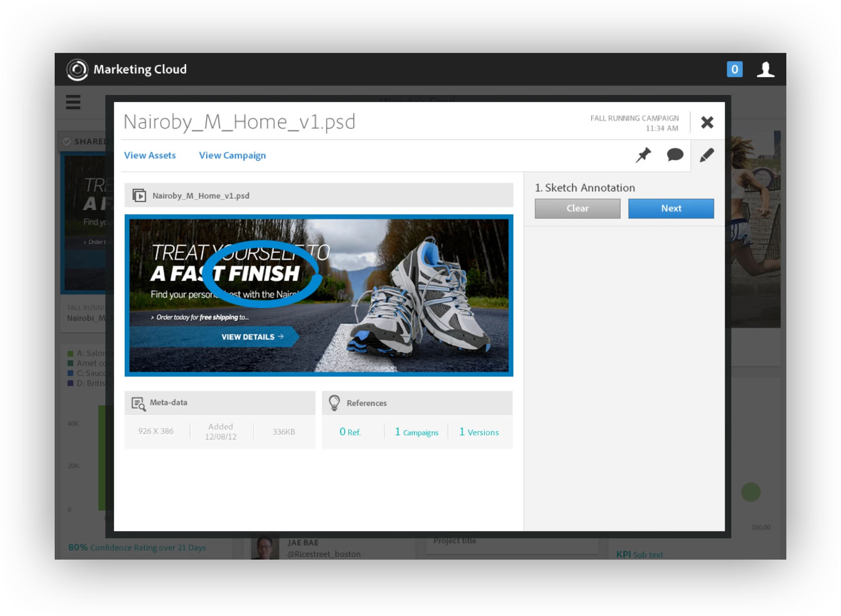Close the Nairoby_M_Home_v1.psd dialog
841x616 pixels.
pos(707,122)
